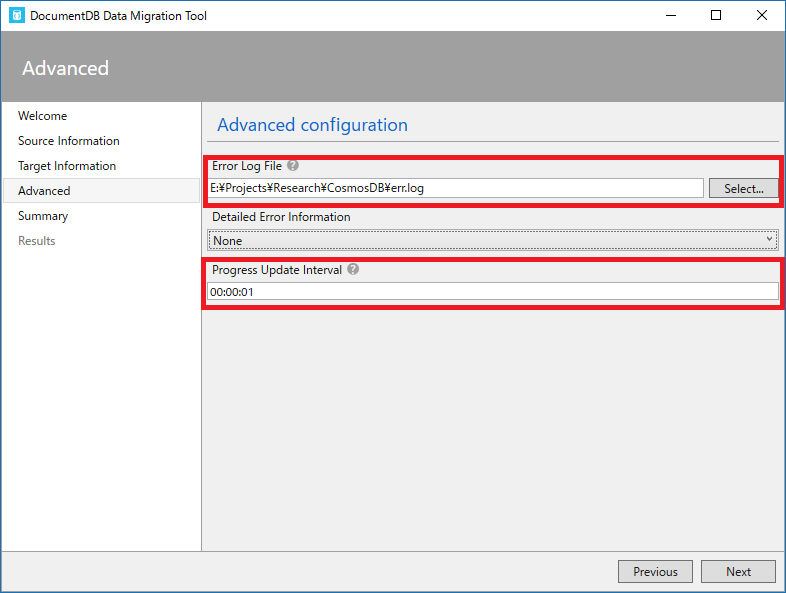The height and width of the screenshot is (593, 786).
Task: Jump to the Summary step
Action: click(x=43, y=216)
